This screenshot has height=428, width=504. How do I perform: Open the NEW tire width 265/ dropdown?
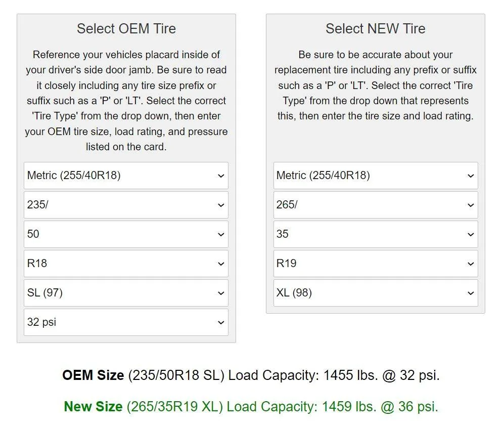(x=376, y=205)
